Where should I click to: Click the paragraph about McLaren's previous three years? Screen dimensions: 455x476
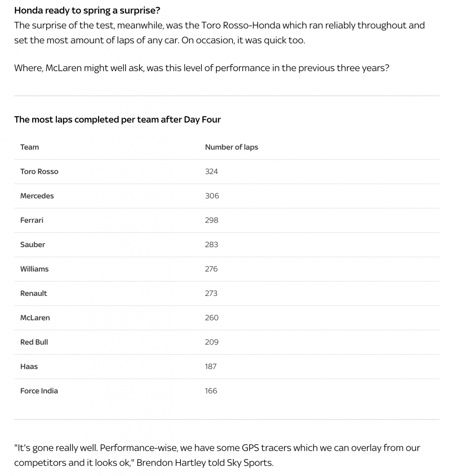202,68
